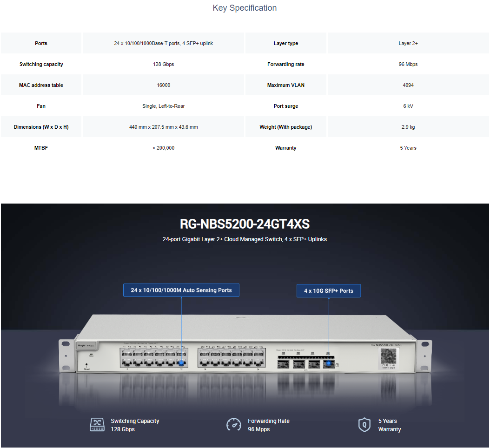Click the left bank of RJ45 ports
Image resolution: width=490 pixels, height=448 pixels.
154,358
